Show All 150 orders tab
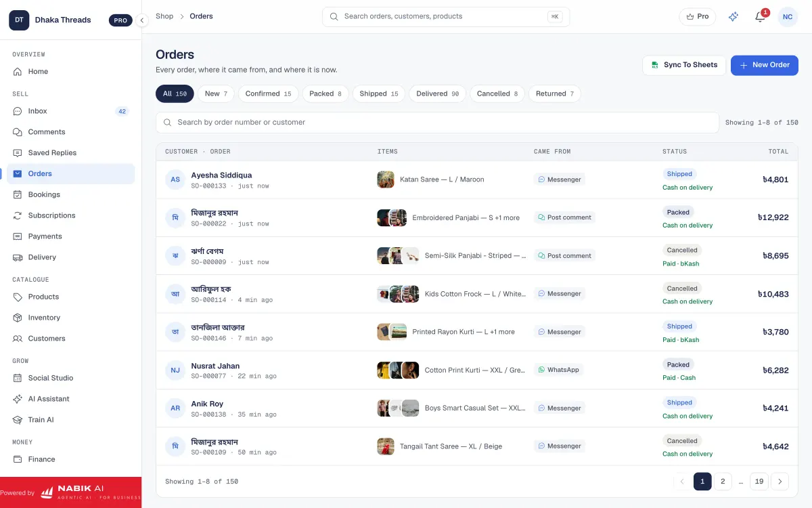The height and width of the screenshot is (508, 812). coord(175,93)
